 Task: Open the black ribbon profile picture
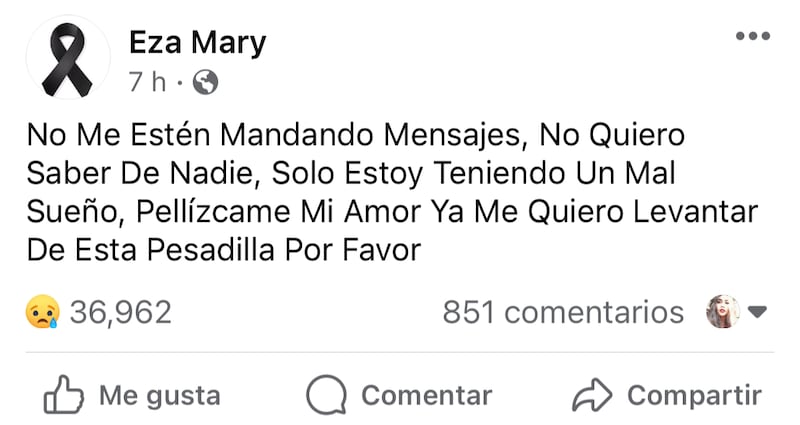point(67,58)
